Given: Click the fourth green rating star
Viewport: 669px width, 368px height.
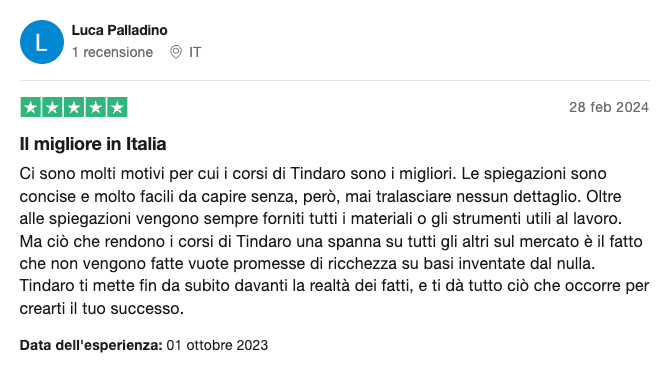Looking at the screenshot, I should tap(96, 107).
